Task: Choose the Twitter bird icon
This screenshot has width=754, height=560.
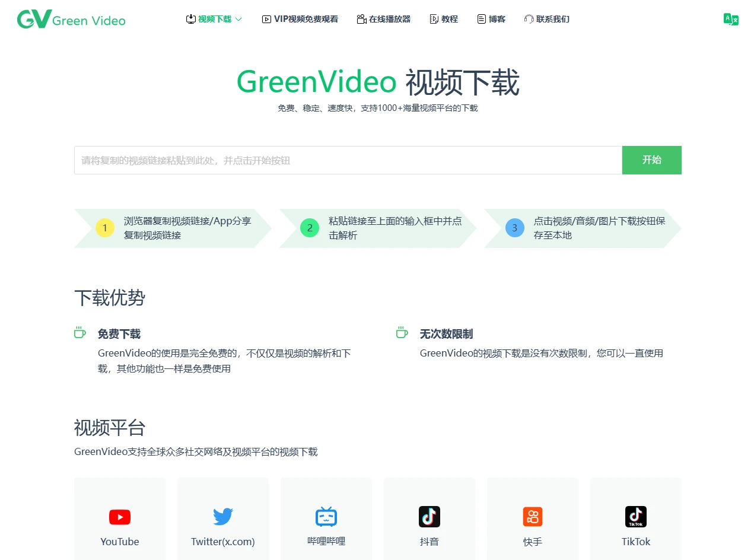Action: click(x=223, y=517)
